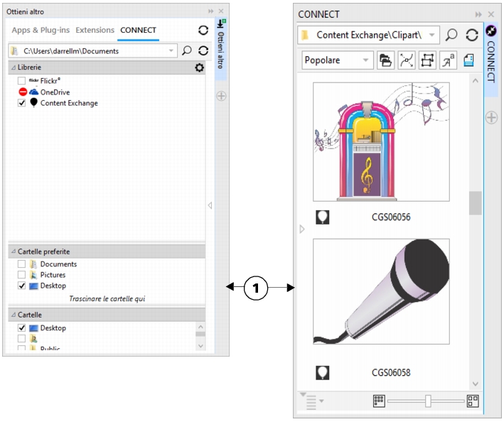Check the Pictures favorite folder
This screenshot has width=504, height=422.
(x=22, y=275)
